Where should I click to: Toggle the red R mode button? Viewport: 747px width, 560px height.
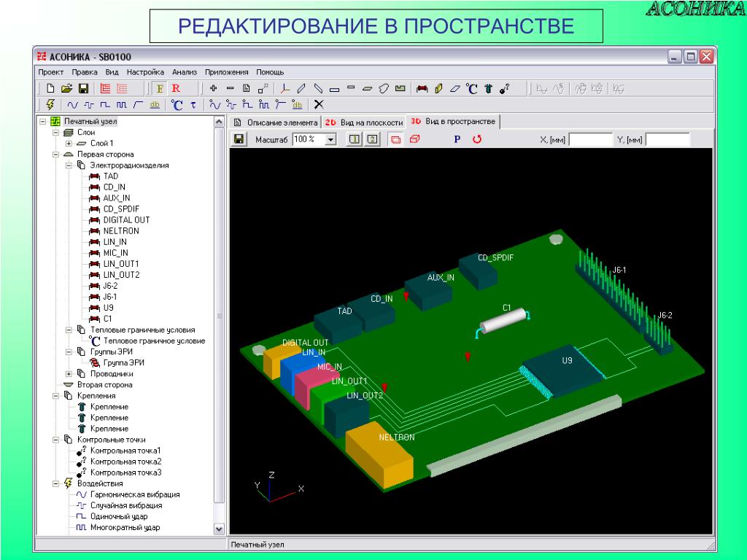[176, 88]
